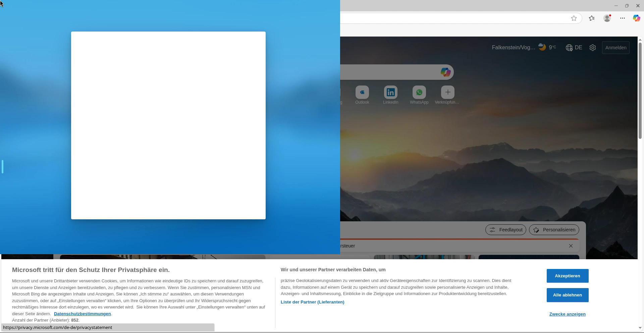The width and height of the screenshot is (644, 333).
Task: Click the Anmelden sign-in button
Action: 616,48
